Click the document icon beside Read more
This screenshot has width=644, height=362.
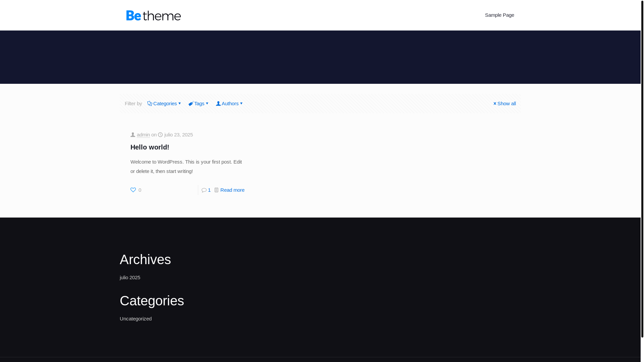[216, 190]
